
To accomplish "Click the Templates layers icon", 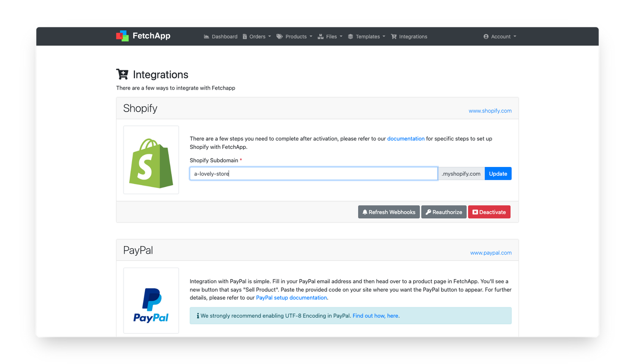I will (x=351, y=37).
